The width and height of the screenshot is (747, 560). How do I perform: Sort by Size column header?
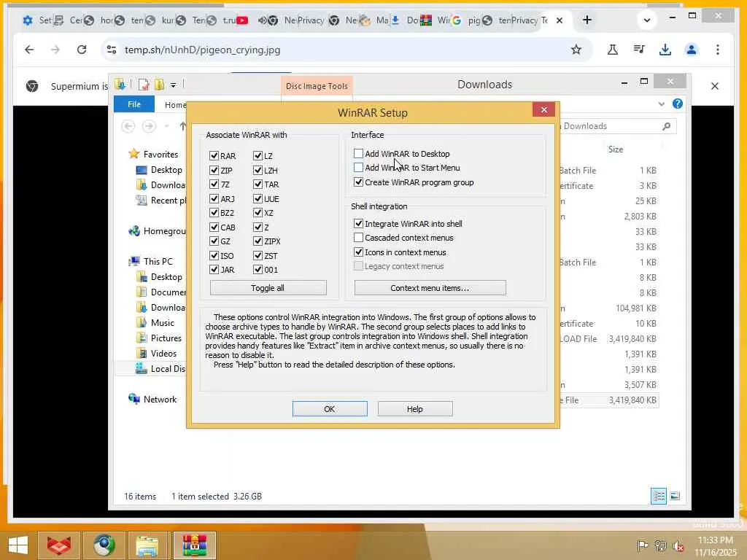pos(615,149)
